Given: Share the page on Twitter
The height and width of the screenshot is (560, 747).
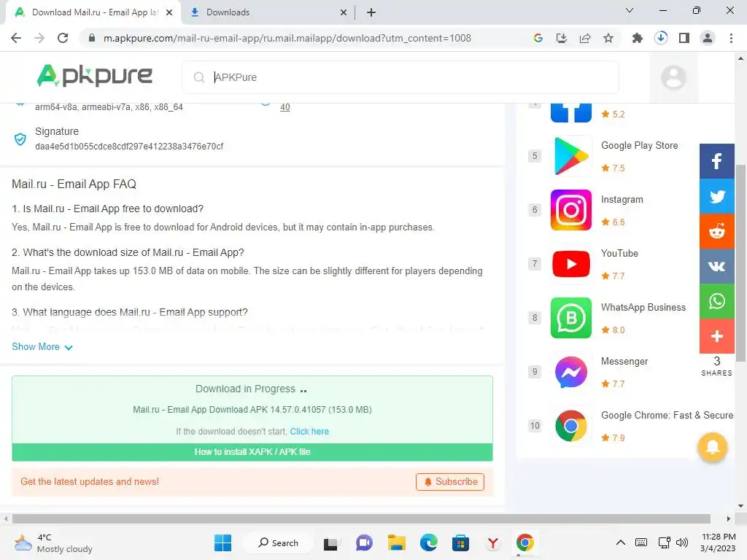Looking at the screenshot, I should pyautogui.click(x=716, y=196).
